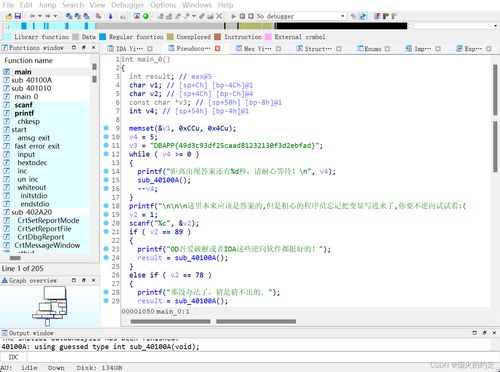Select CrtDbgReport in functions list
This screenshot has height=372, width=500.
(41, 237)
